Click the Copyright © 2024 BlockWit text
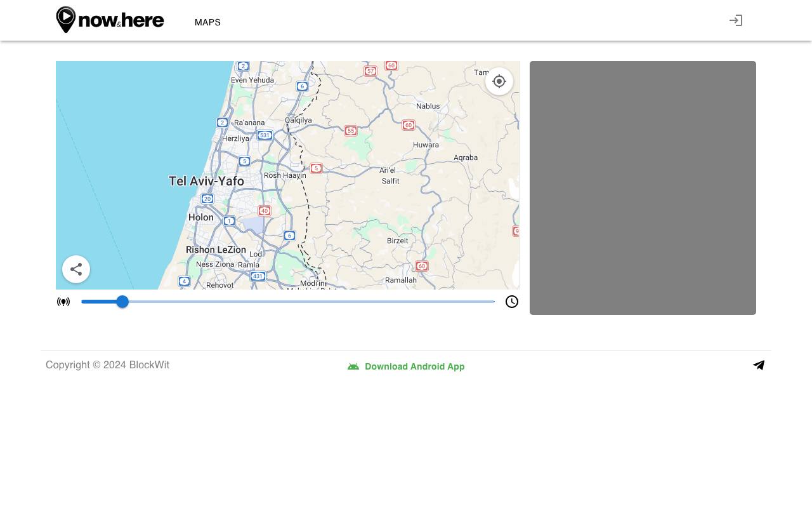This screenshot has width=812, height=508. [107, 365]
